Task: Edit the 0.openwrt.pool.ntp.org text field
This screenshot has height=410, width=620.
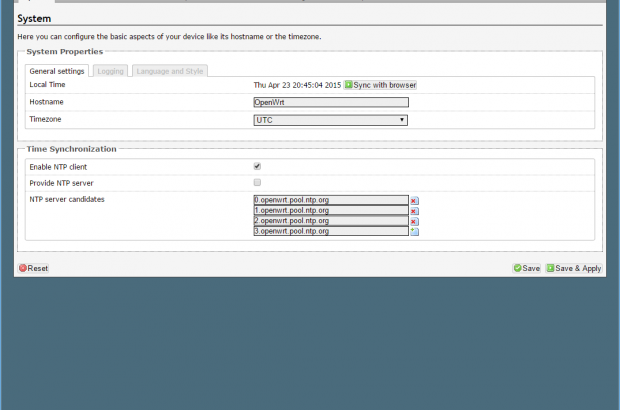Action: pos(331,200)
